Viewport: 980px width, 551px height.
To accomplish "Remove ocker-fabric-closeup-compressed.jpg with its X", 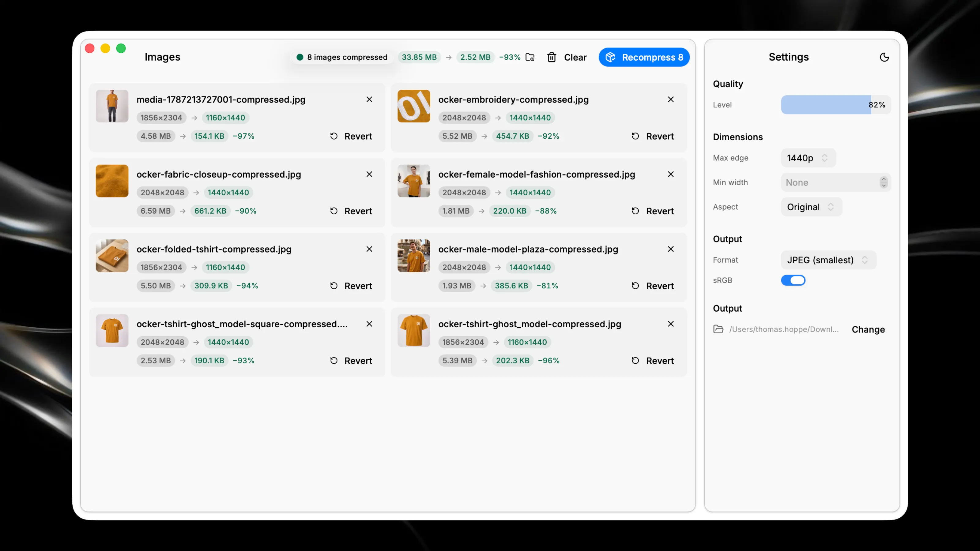I will (x=369, y=174).
